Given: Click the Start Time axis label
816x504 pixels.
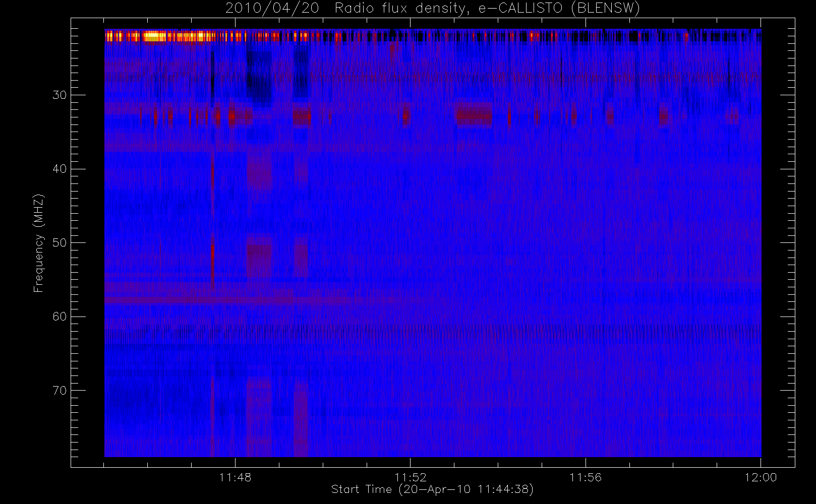Looking at the screenshot, I should (x=432, y=489).
